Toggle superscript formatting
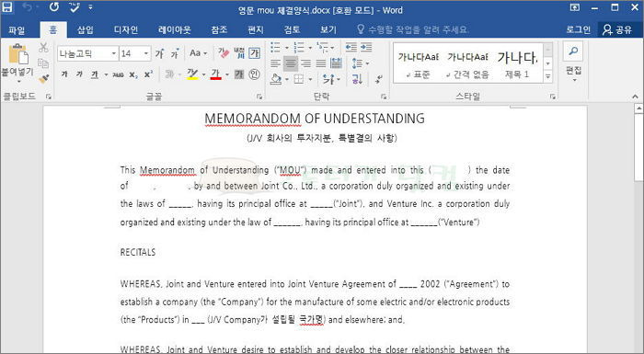644x354 pixels. (x=148, y=74)
